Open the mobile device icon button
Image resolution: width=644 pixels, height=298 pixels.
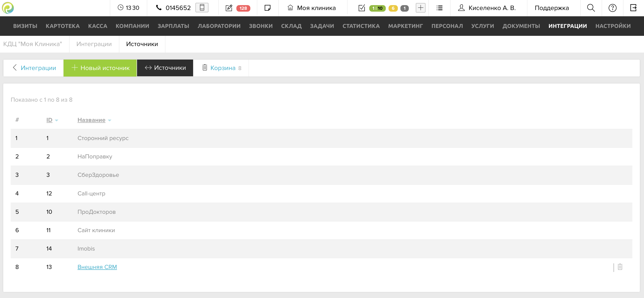point(202,8)
